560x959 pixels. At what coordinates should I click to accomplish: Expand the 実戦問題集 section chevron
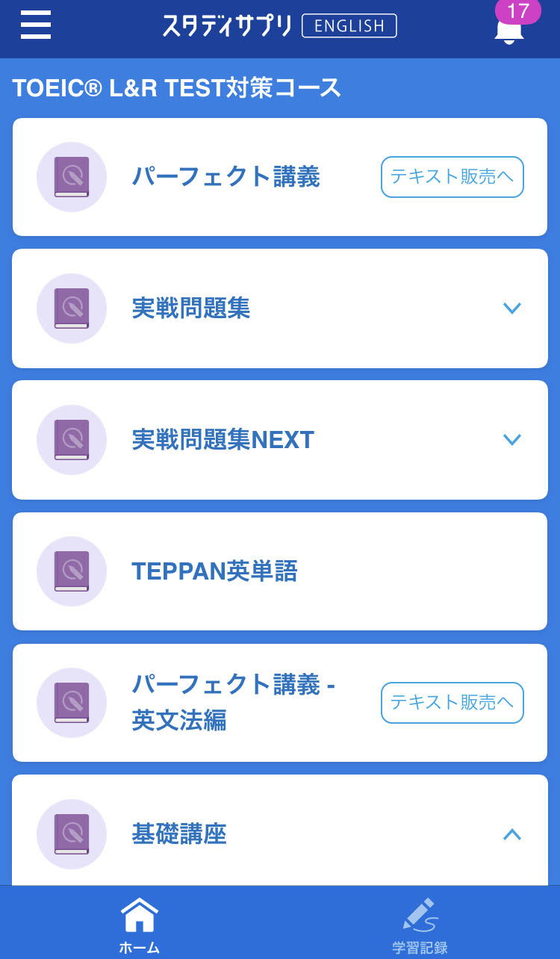click(x=511, y=308)
